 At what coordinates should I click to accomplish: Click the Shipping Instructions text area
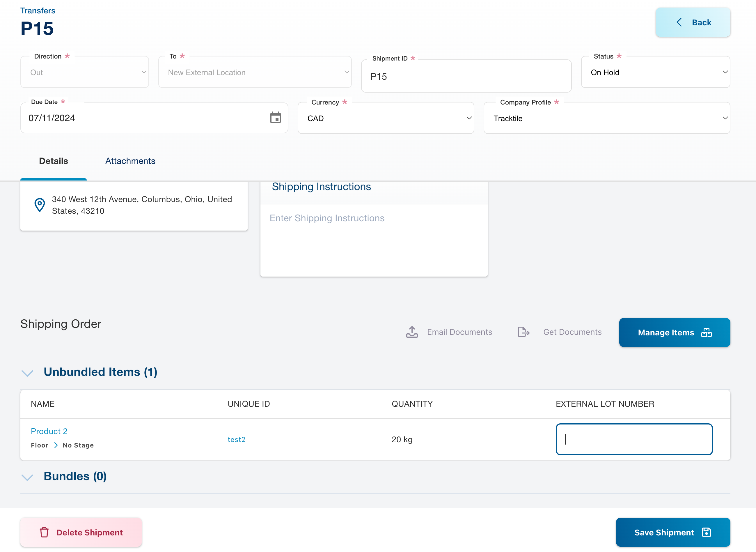click(x=374, y=240)
